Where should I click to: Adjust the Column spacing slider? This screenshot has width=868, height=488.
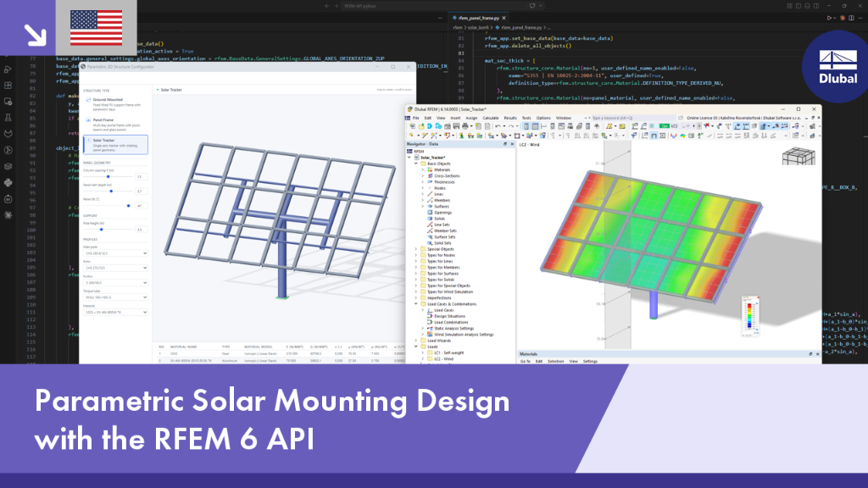108,176
